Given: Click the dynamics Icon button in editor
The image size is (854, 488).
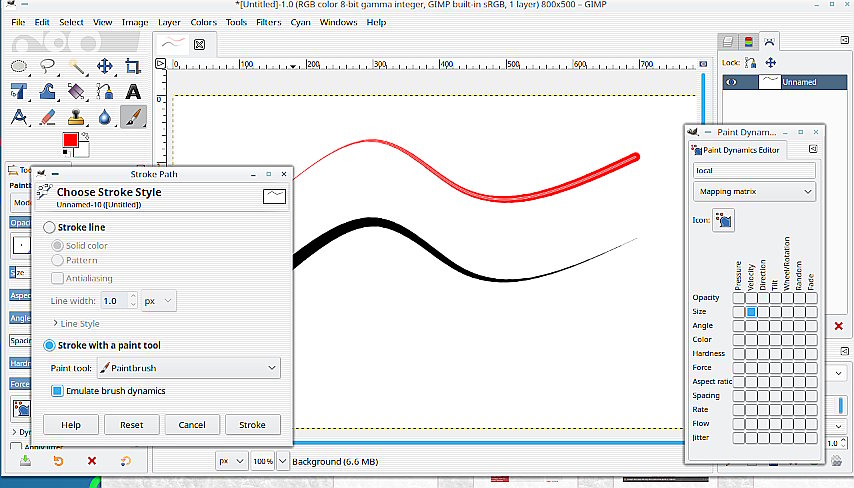Looking at the screenshot, I should tap(723, 220).
